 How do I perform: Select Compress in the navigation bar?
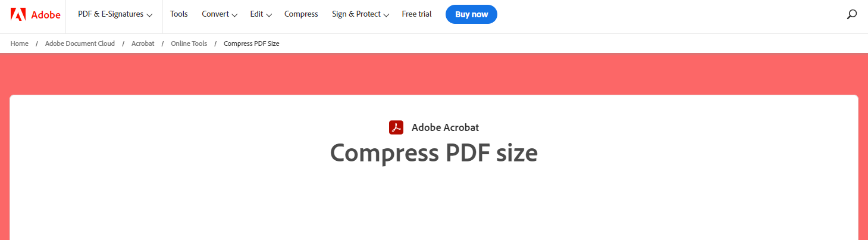point(301,14)
